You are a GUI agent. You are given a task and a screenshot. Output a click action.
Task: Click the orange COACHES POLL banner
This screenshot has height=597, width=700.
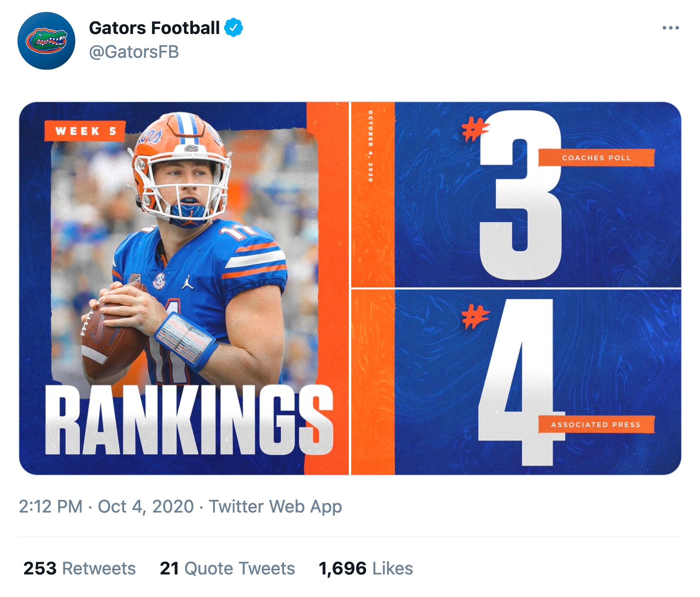pyautogui.click(x=596, y=158)
